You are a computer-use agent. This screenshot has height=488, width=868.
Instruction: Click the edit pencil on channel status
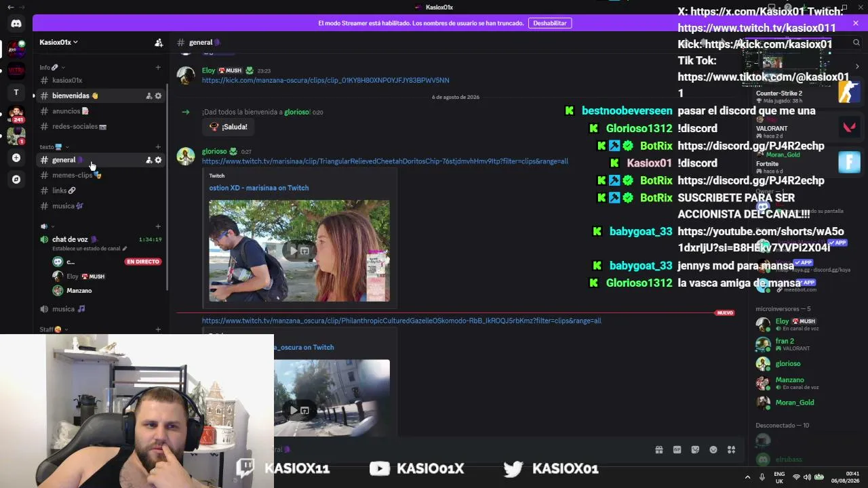(124, 249)
